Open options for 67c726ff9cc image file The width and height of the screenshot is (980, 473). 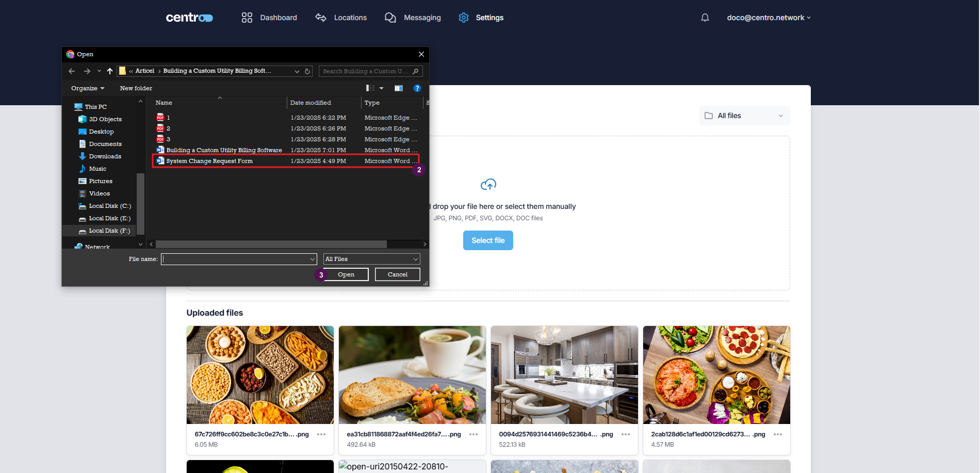[321, 434]
